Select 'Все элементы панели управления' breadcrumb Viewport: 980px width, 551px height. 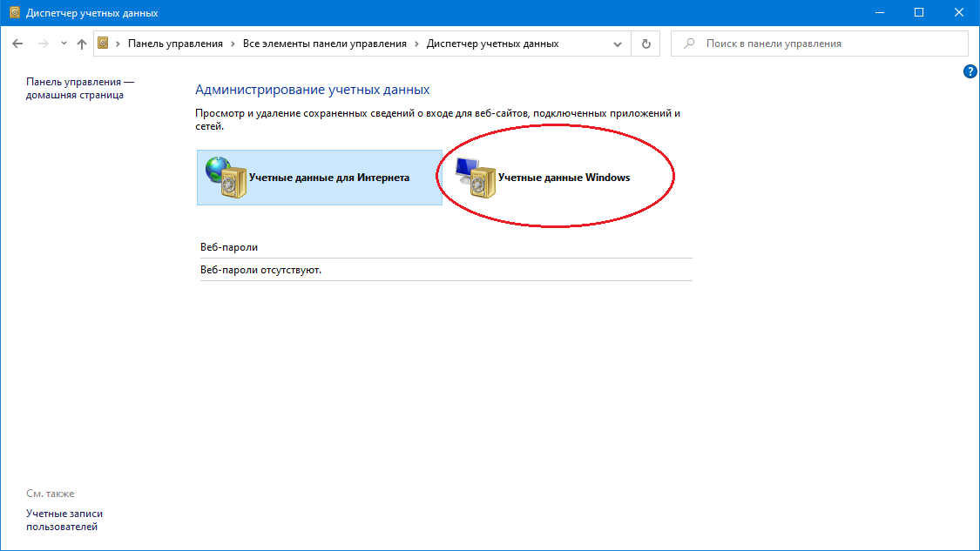[x=324, y=44]
